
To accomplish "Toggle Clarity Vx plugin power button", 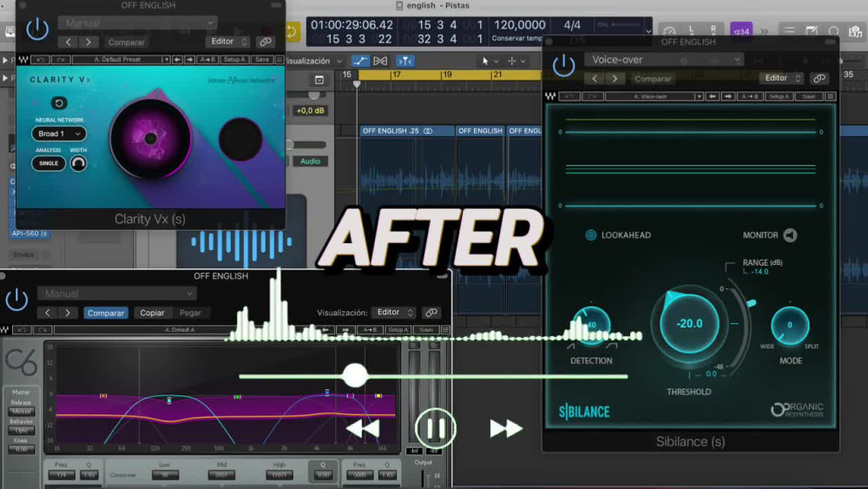I will (x=37, y=29).
